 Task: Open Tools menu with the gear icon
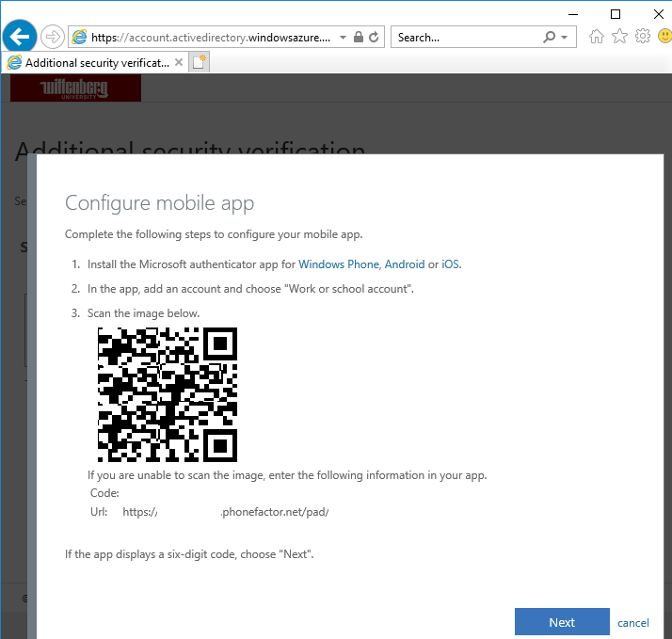pos(643,37)
